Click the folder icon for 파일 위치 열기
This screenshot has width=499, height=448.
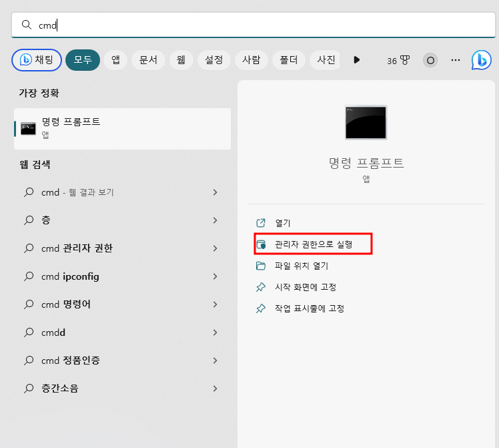(x=261, y=266)
